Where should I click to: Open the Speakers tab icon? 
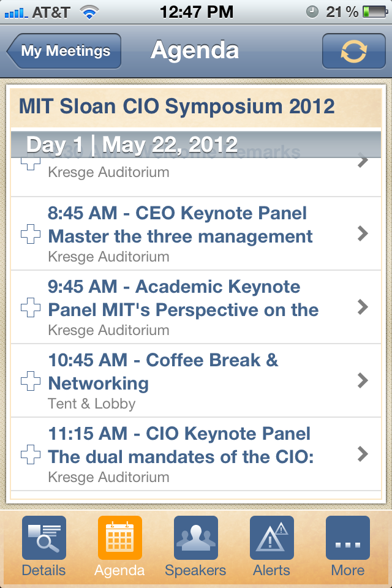(x=195, y=538)
